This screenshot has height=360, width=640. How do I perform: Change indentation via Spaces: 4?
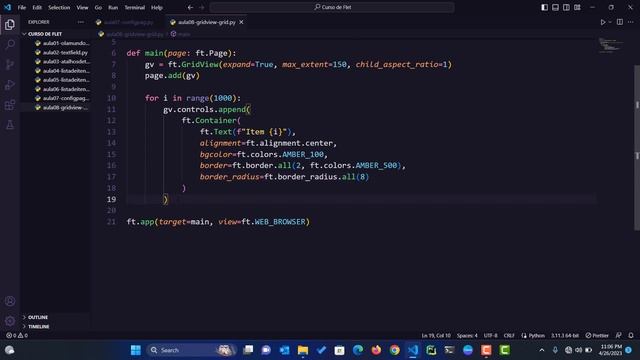pos(467,336)
